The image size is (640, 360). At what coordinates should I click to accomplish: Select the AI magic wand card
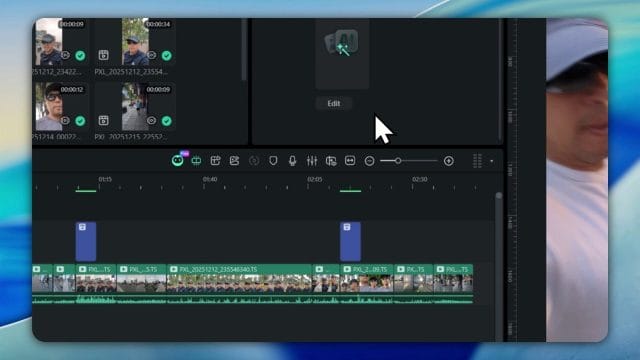[x=342, y=54]
